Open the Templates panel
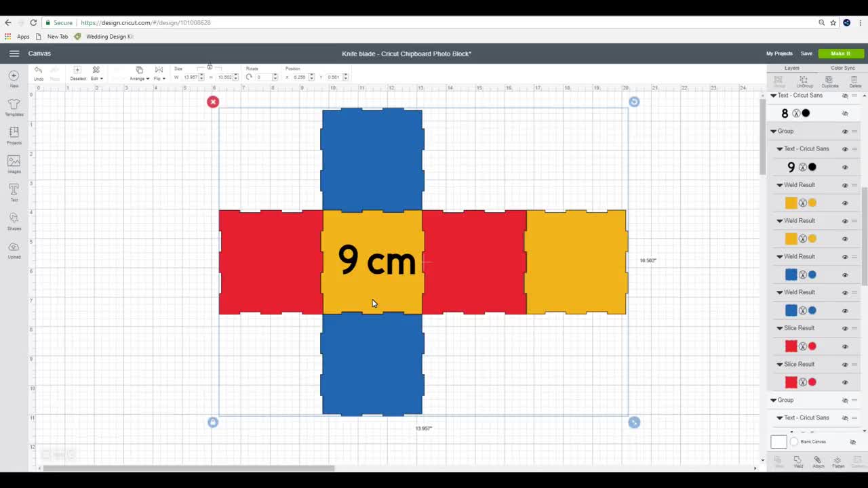This screenshot has width=868, height=488. (x=14, y=107)
